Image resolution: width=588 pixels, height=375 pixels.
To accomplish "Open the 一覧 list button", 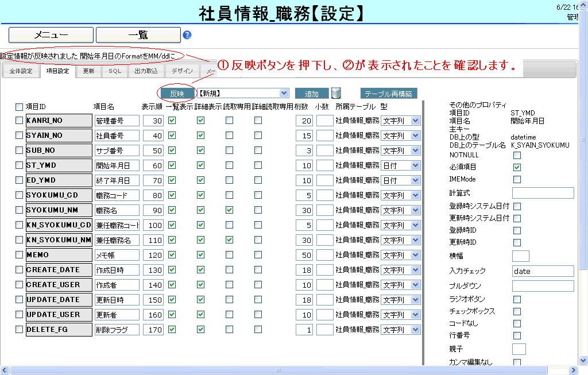I will pos(138,35).
